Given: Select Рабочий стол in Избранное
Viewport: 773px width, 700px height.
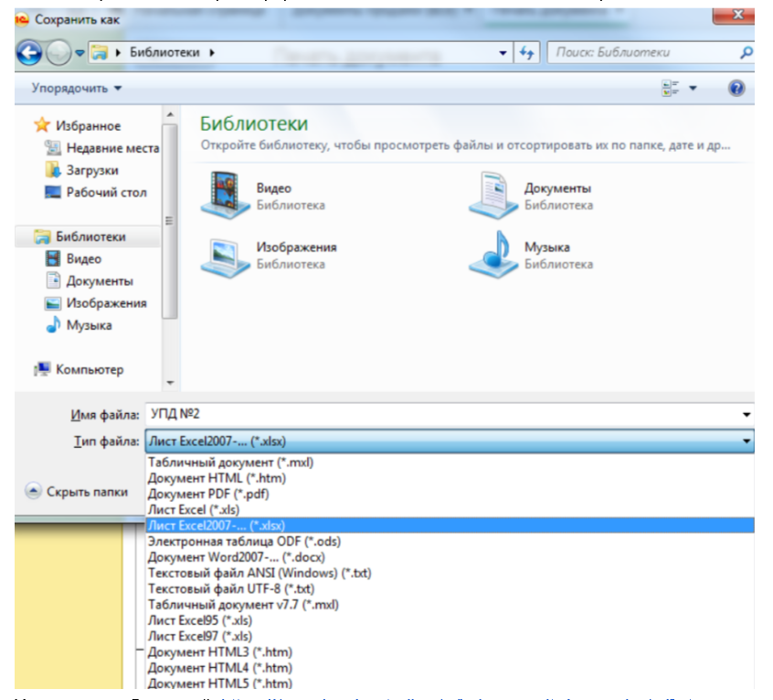Looking at the screenshot, I should coord(106,192).
